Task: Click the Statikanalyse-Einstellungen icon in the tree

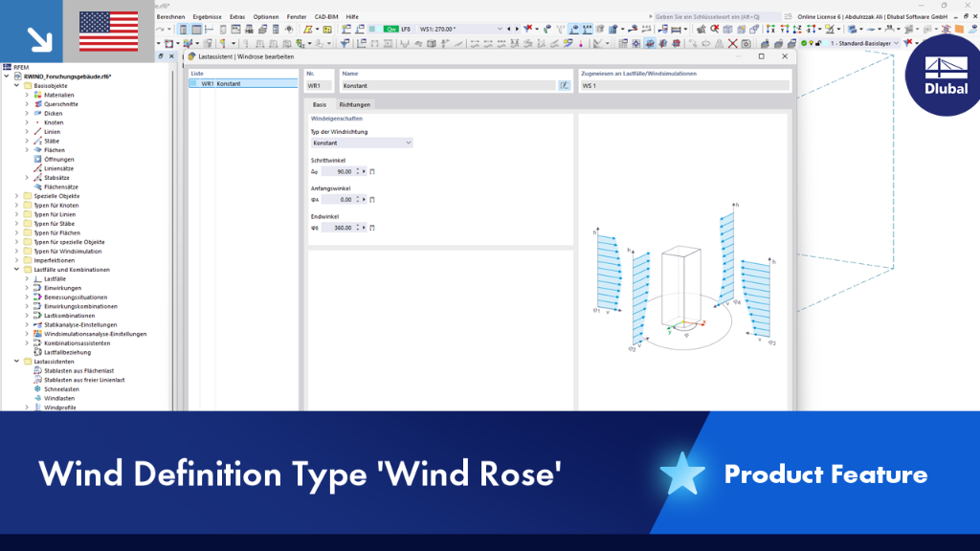Action: [x=37, y=325]
